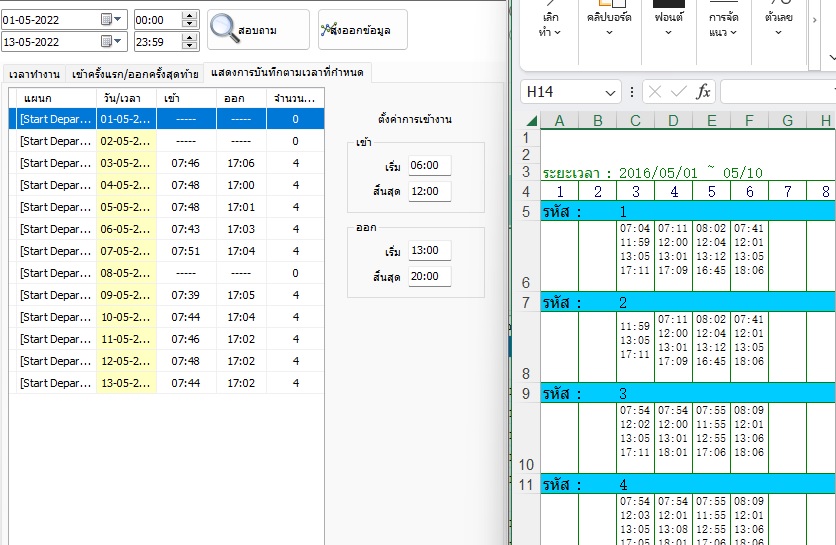836x545 pixels.
Task: Select the row dated 03-05-2...
Action: click(x=166, y=163)
